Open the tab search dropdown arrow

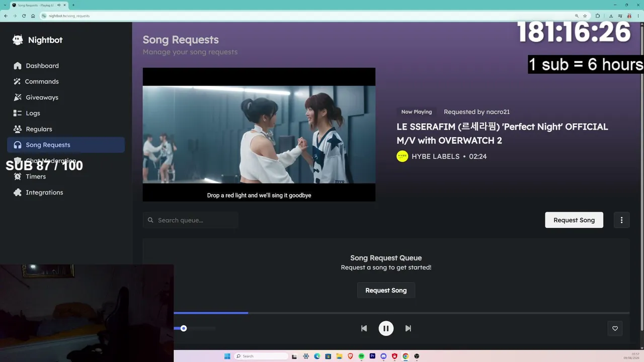(5, 5)
